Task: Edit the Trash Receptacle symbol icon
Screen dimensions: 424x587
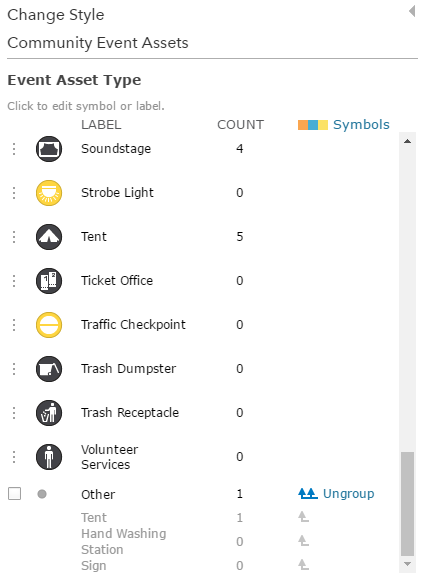Action: pos(49,413)
